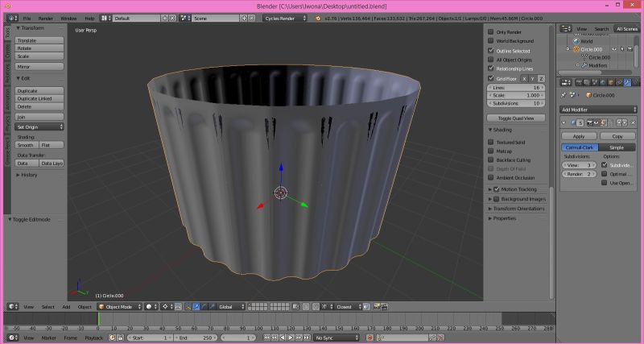Open the World properties globe tab

[x=603, y=83]
